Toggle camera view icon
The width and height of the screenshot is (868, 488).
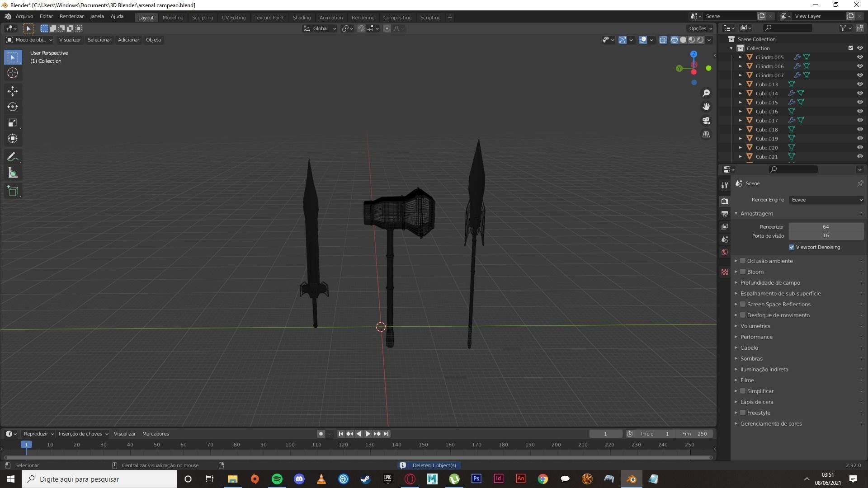[706, 121]
